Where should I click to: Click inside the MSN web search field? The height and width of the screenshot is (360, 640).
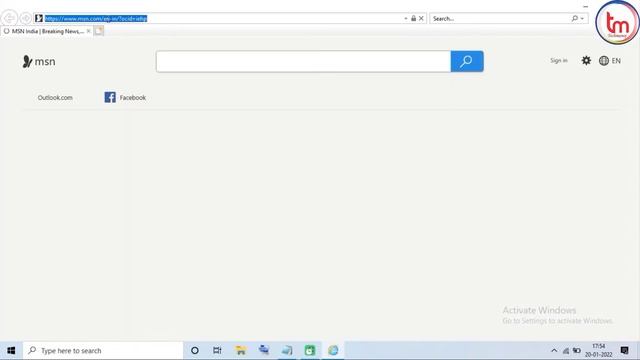coord(303,61)
